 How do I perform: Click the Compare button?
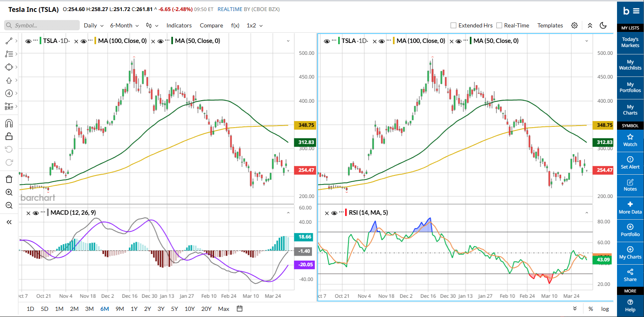[211, 25]
